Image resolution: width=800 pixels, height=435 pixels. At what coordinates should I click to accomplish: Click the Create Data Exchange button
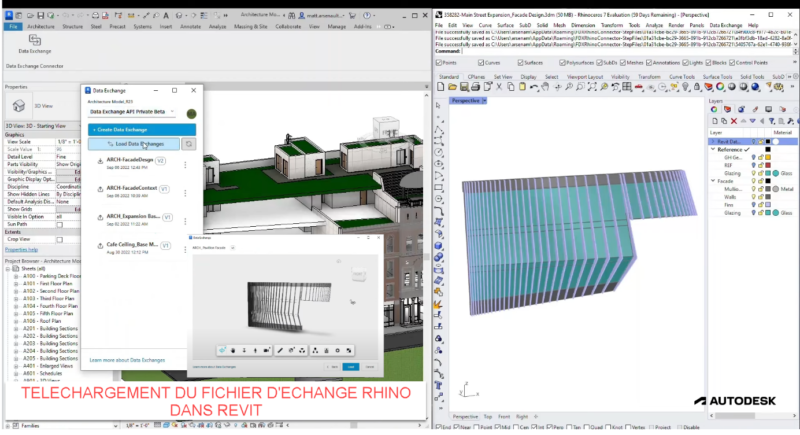click(x=141, y=130)
